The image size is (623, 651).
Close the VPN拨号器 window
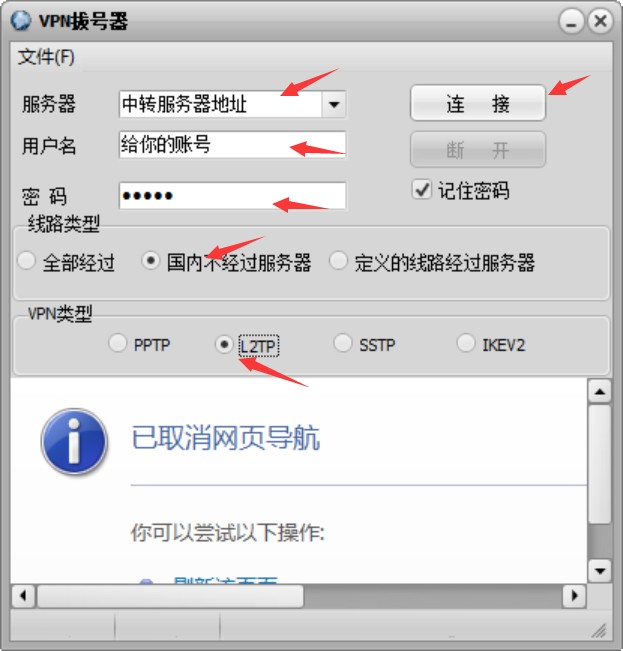click(x=600, y=21)
